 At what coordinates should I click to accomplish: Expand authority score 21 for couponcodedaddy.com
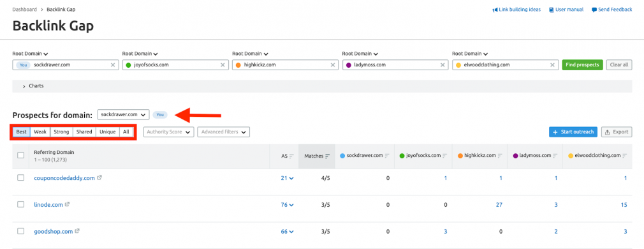point(288,178)
